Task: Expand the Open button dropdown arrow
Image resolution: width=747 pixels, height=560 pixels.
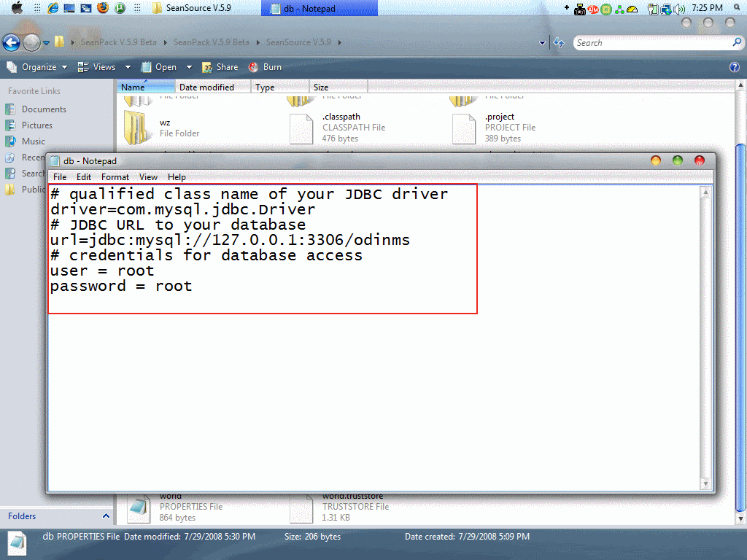Action: 189,67
